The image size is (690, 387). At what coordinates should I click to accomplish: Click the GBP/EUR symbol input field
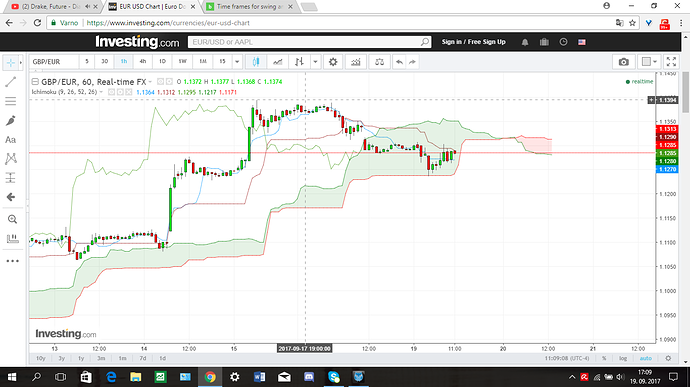54,62
